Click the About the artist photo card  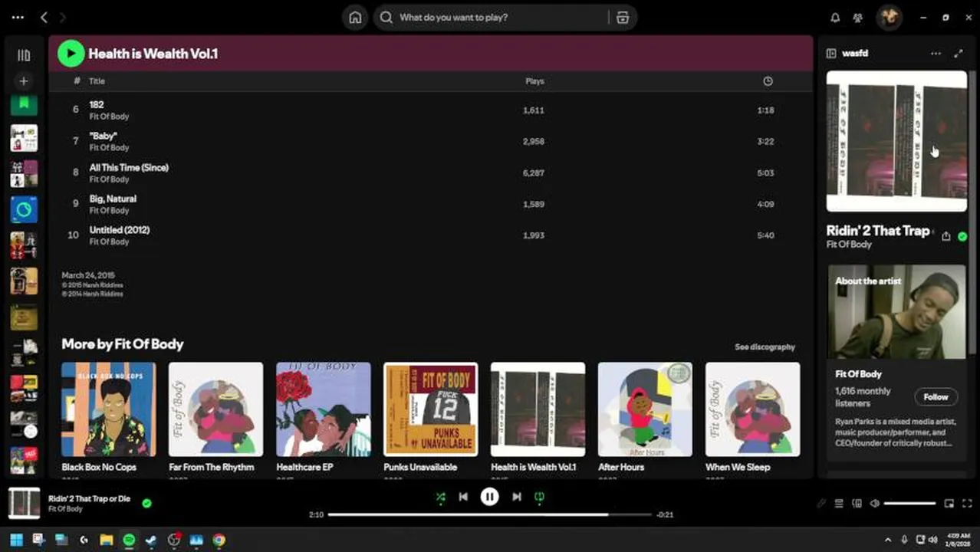point(896,312)
